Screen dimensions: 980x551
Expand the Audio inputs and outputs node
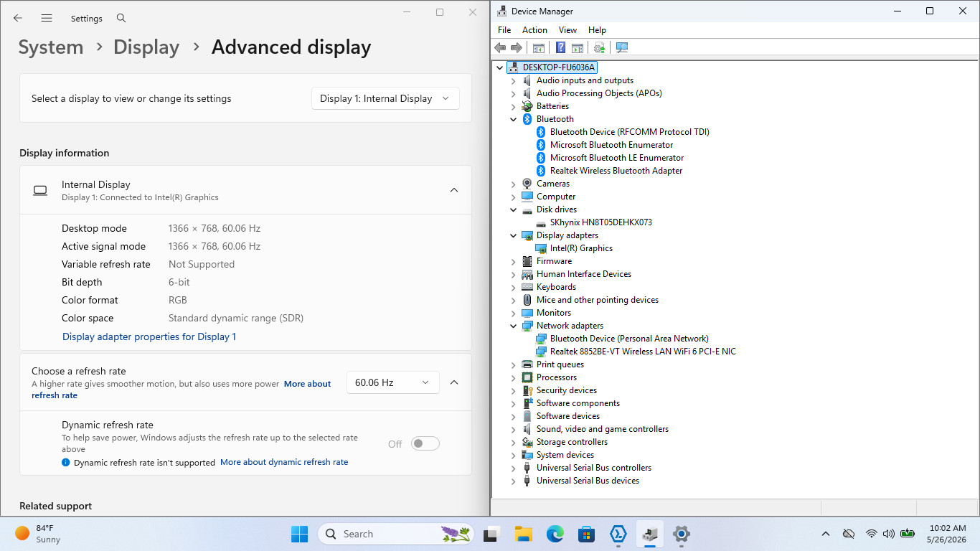click(x=513, y=80)
